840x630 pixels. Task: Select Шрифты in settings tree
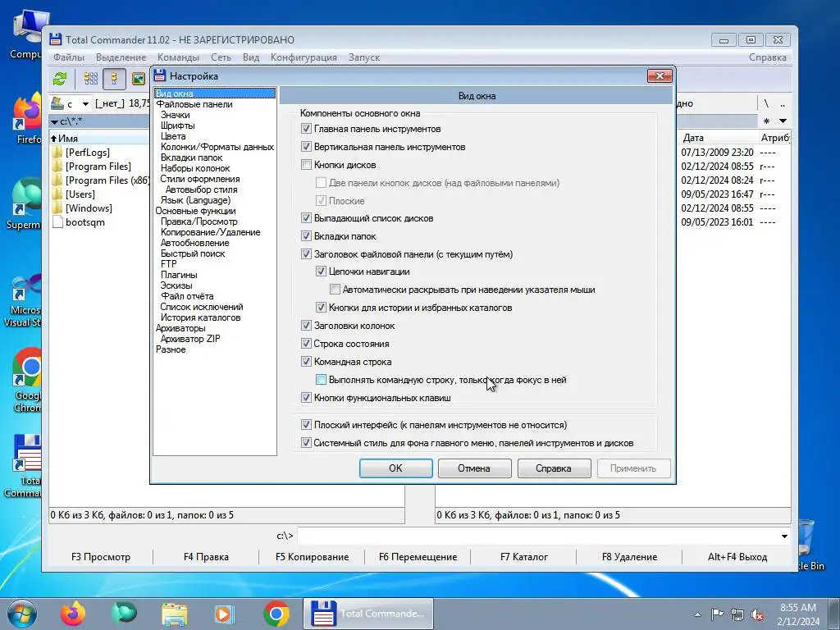178,126
